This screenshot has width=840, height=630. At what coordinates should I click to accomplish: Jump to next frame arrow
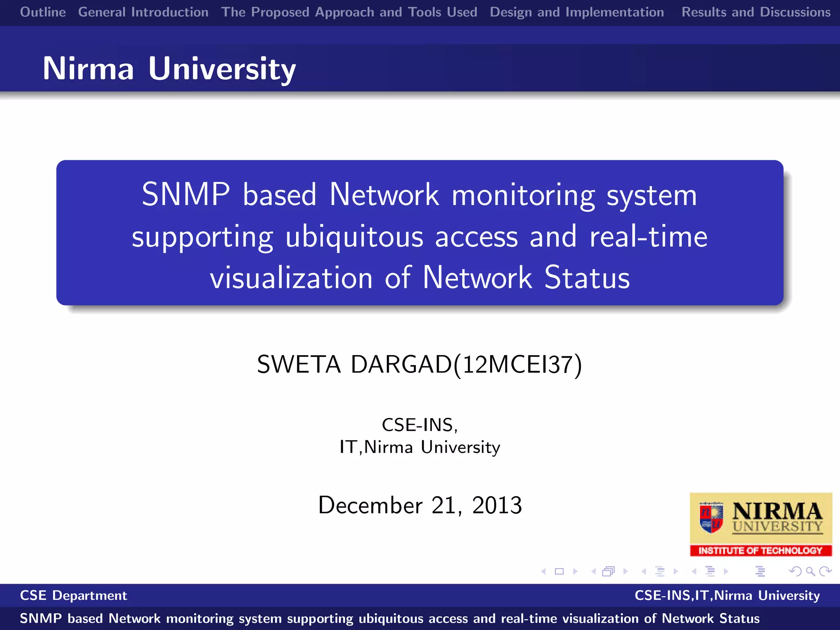point(625,571)
